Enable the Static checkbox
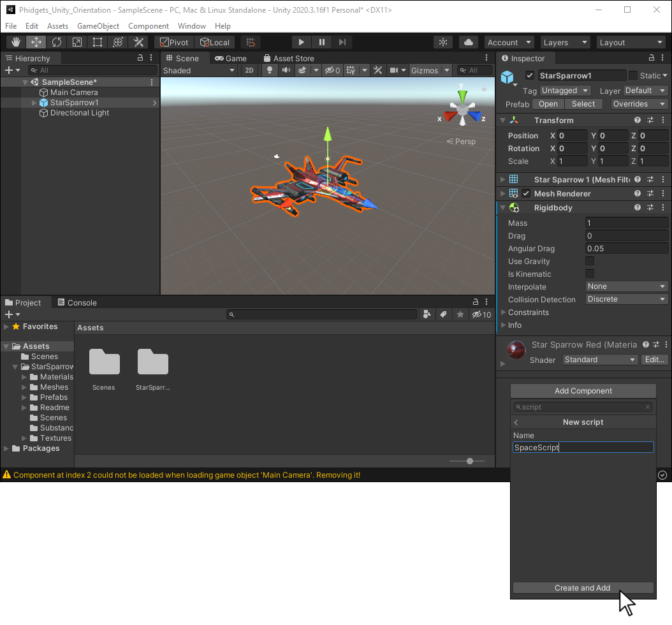This screenshot has width=672, height=625. (x=633, y=75)
